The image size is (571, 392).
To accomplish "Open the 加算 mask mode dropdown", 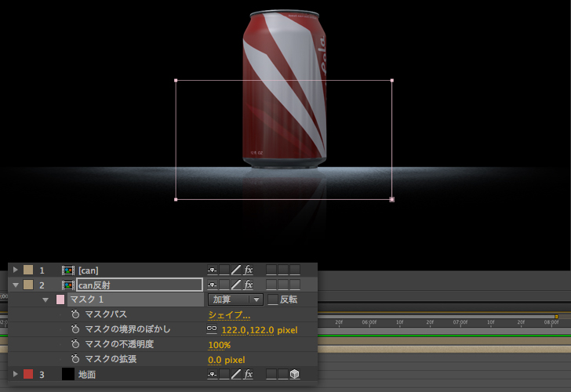I will coord(235,299).
